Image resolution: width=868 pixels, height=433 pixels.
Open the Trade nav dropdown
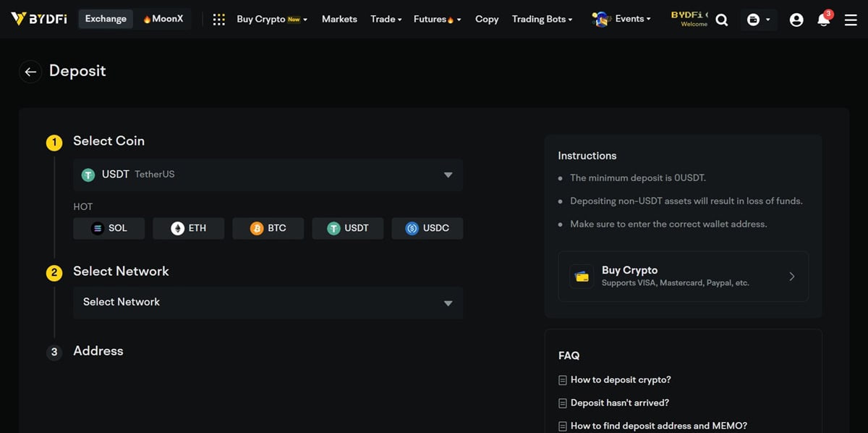[x=386, y=20]
